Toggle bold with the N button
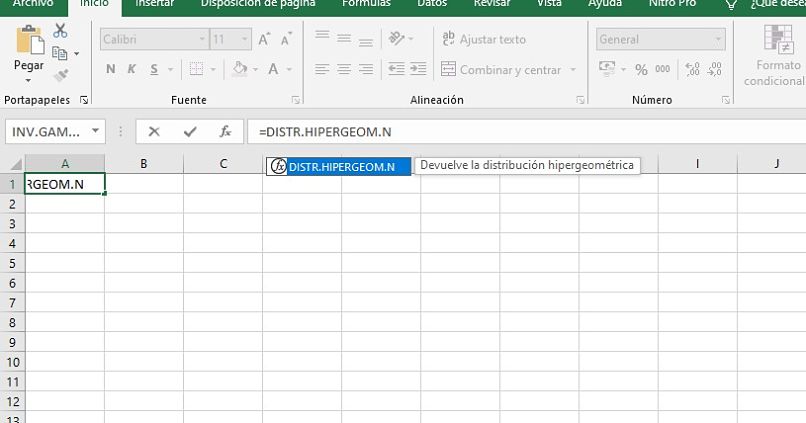 [111, 70]
